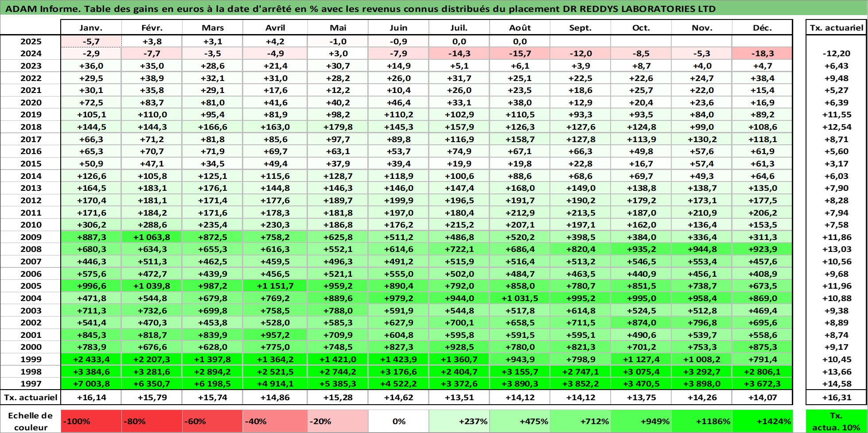Viewport: 868px width, 433px height.
Task: Select cell +1 151,7 in 2005 row
Action: pyautogui.click(x=275, y=286)
